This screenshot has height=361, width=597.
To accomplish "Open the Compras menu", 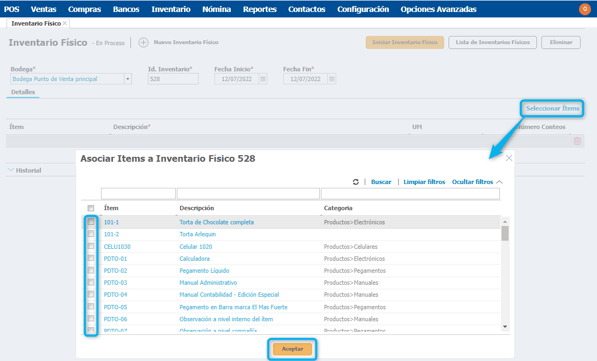I will 84,9.
